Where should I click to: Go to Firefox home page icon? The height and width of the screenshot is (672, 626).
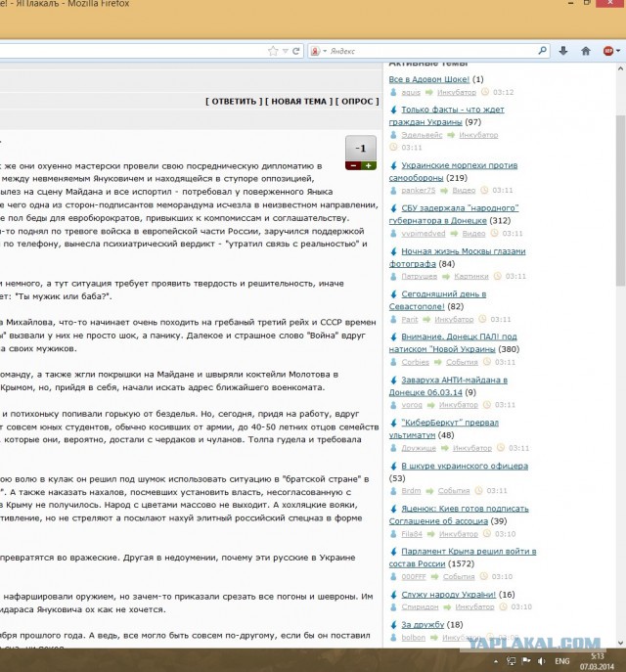coord(586,51)
